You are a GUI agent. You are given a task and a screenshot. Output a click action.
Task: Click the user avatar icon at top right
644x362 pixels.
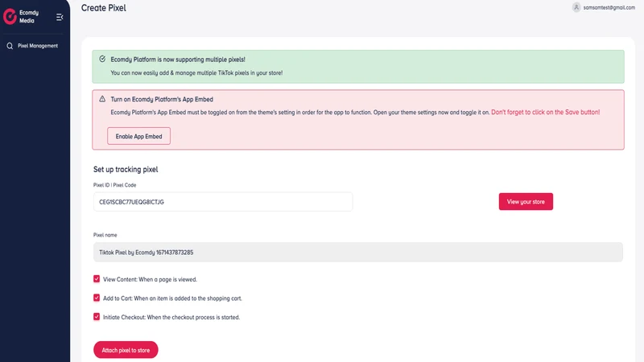click(x=576, y=7)
